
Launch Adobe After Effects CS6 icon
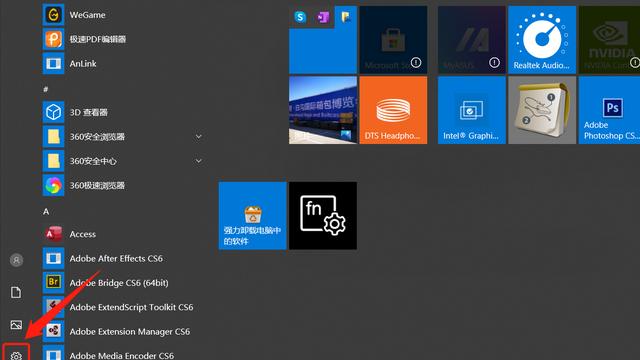(x=53, y=258)
